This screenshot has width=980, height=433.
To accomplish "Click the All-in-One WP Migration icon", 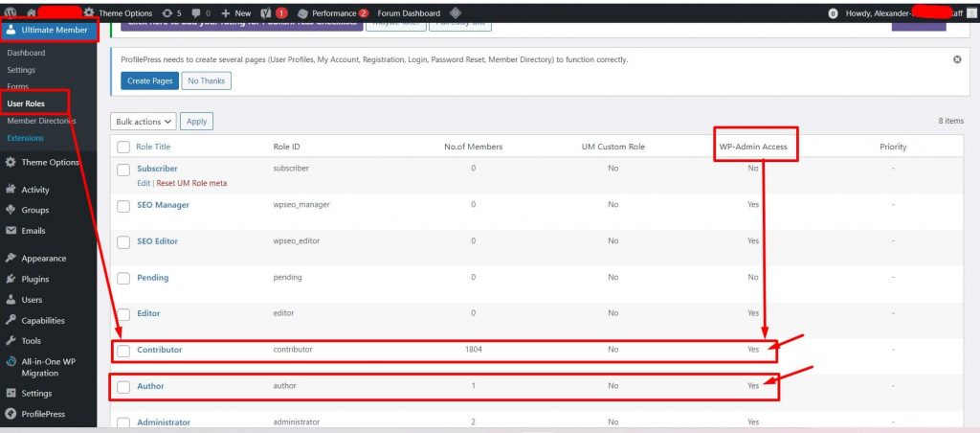I will 11,362.
